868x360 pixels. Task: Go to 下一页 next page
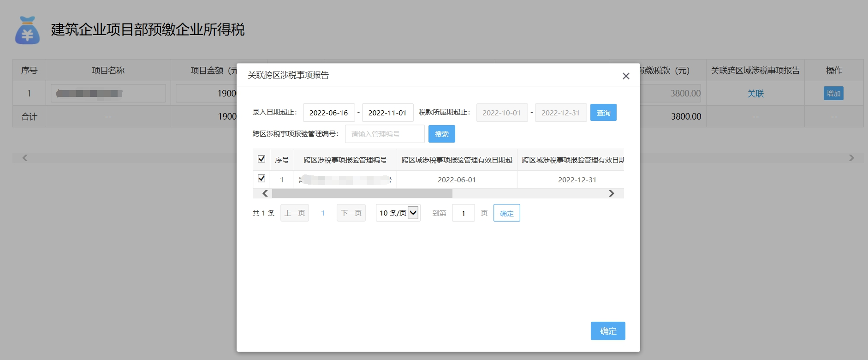click(351, 213)
